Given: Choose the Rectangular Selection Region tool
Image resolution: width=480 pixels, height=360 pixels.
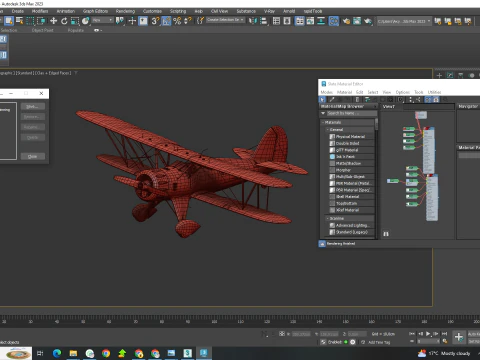Looking at the screenshot, I should point(30,21).
